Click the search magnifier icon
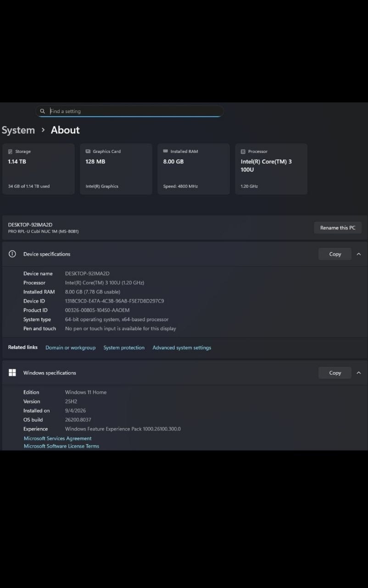The width and height of the screenshot is (368, 588). point(42,111)
